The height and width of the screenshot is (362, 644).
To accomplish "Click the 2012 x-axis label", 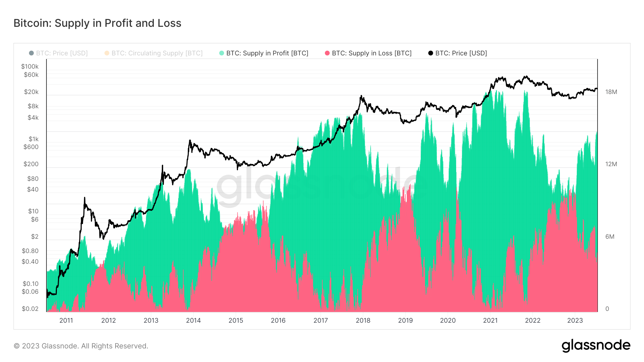I will pyautogui.click(x=108, y=321).
